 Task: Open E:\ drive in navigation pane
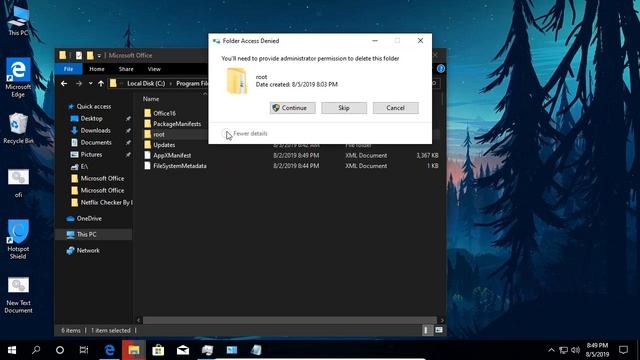pos(84,167)
